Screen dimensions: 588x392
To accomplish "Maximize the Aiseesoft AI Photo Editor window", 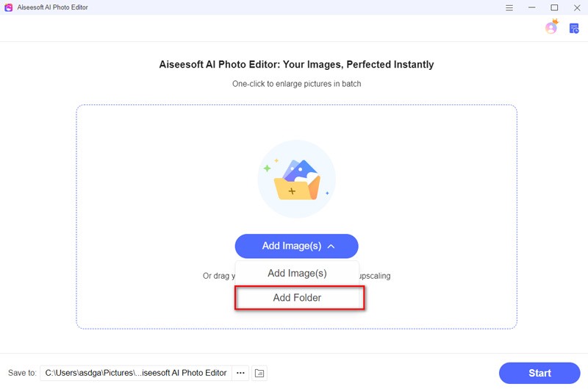I will 554,7.
